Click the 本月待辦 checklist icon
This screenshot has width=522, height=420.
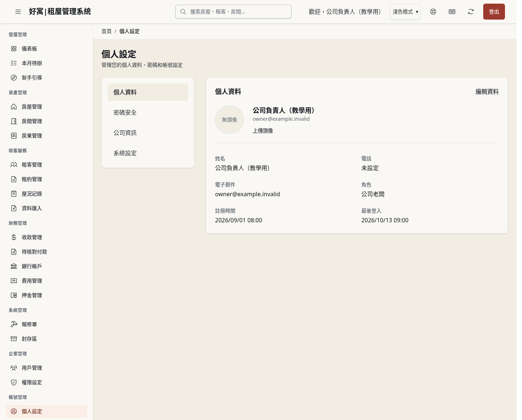click(x=14, y=63)
